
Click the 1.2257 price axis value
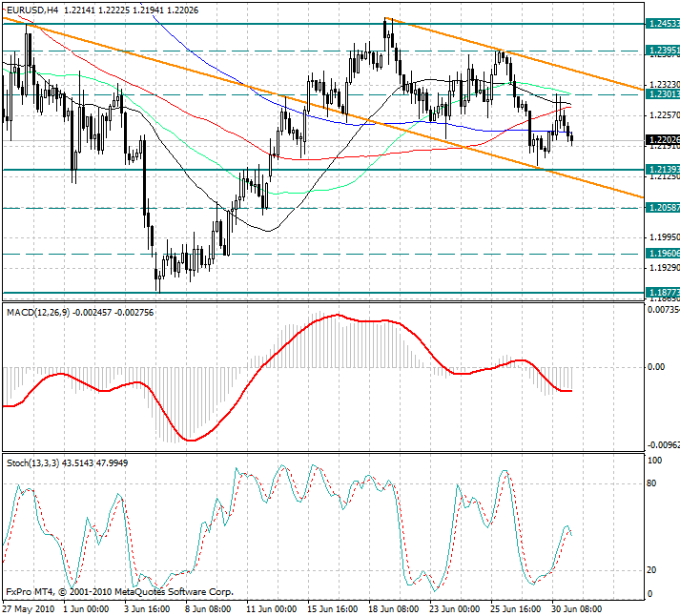[x=665, y=114]
